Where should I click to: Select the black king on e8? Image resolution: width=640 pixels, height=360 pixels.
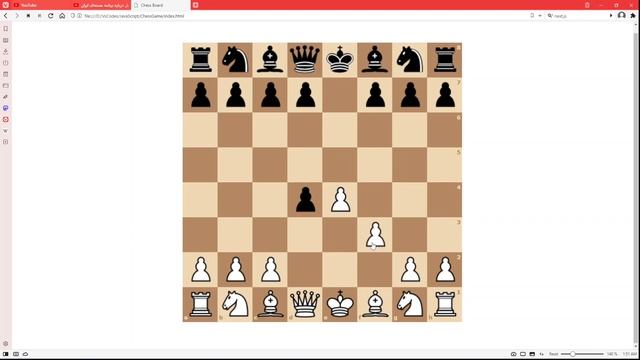pyautogui.click(x=340, y=60)
